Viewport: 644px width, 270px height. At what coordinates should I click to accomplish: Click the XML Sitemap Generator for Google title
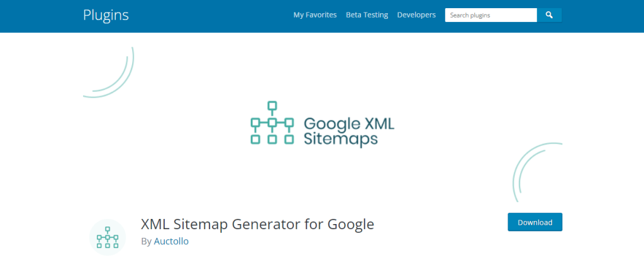[x=258, y=224]
